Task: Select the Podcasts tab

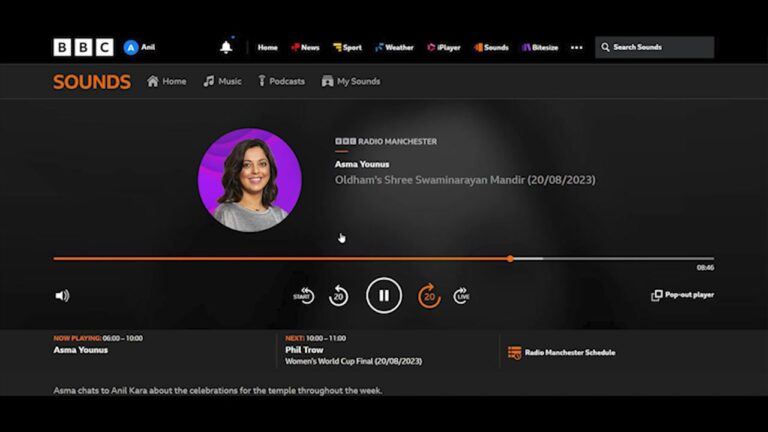Action: [282, 81]
